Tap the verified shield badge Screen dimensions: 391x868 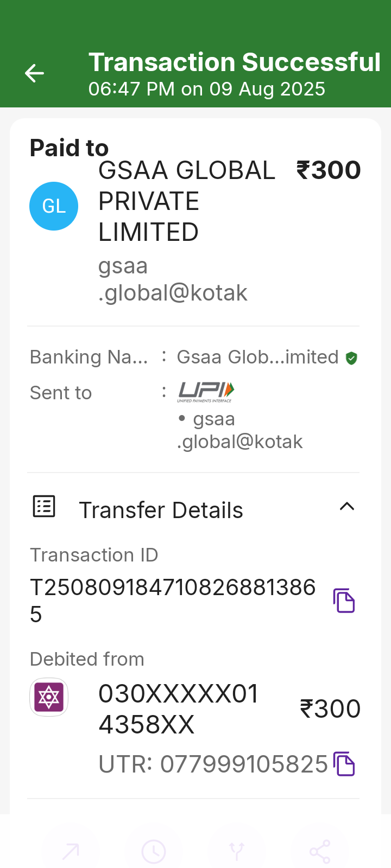[351, 358]
